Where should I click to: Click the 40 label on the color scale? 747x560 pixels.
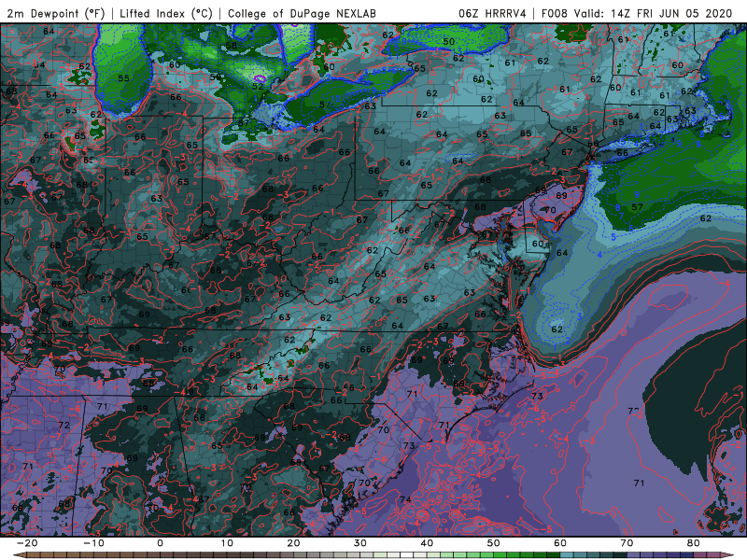tap(427, 543)
